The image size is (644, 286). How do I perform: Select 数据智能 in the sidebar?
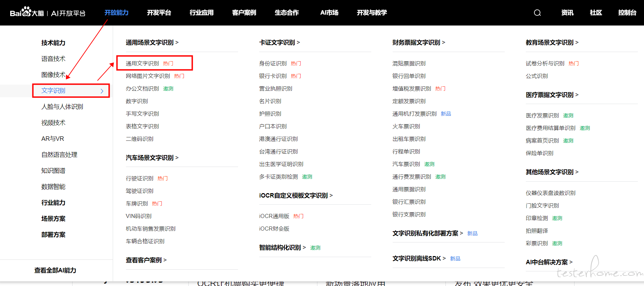(53, 187)
